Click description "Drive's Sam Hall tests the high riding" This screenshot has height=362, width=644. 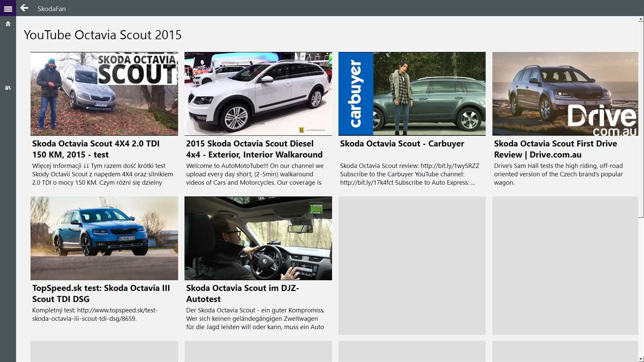(x=559, y=174)
